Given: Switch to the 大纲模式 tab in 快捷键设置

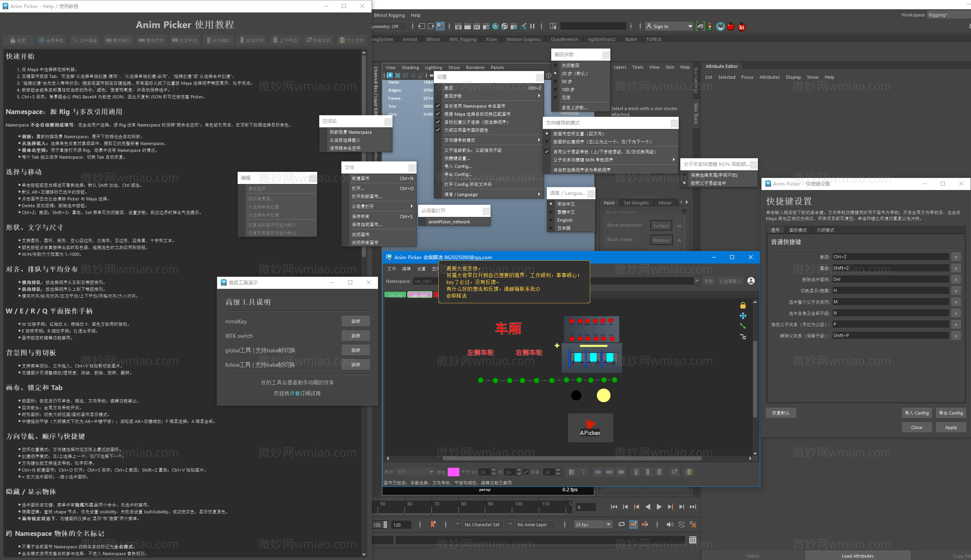Looking at the screenshot, I should pos(825,230).
